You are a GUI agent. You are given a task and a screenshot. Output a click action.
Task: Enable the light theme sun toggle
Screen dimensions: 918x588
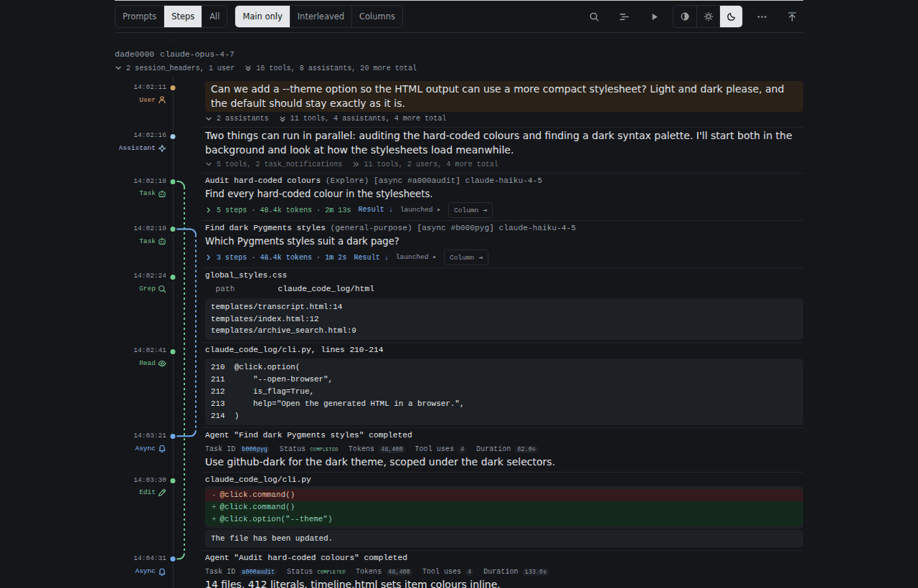(708, 16)
